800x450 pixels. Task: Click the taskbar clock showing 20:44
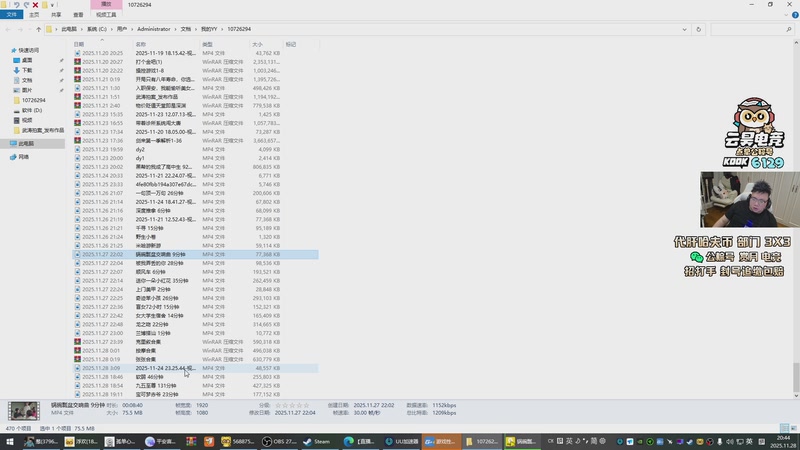tap(783, 442)
